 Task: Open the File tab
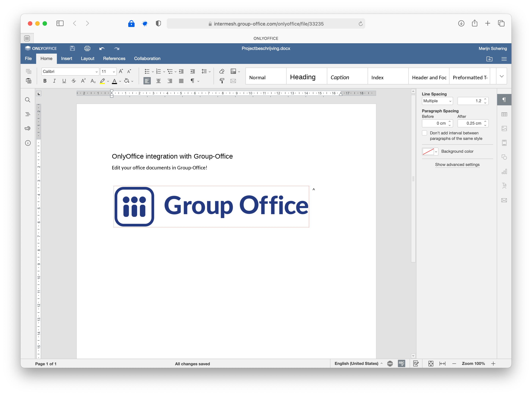click(28, 59)
